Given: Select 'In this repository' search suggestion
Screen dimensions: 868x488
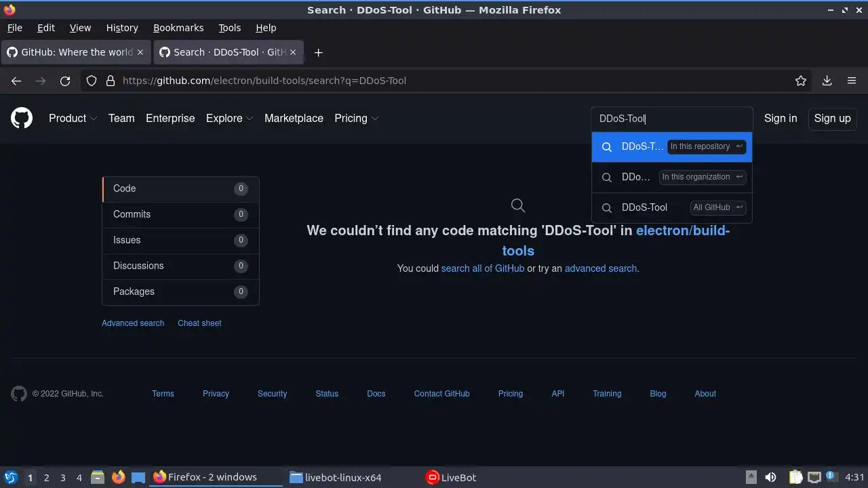Looking at the screenshot, I should tap(672, 146).
